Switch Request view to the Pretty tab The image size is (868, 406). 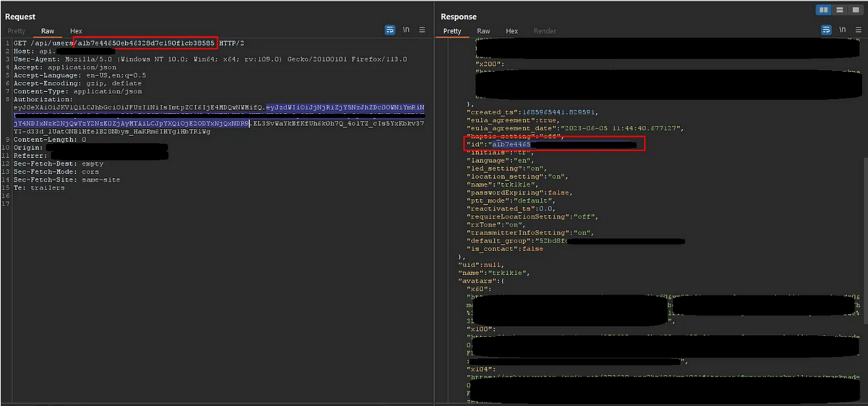[x=17, y=31]
